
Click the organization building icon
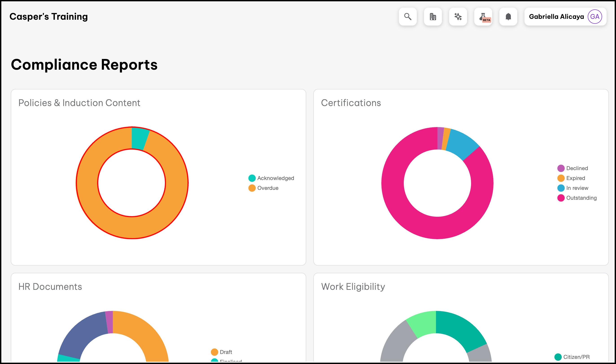click(x=433, y=16)
